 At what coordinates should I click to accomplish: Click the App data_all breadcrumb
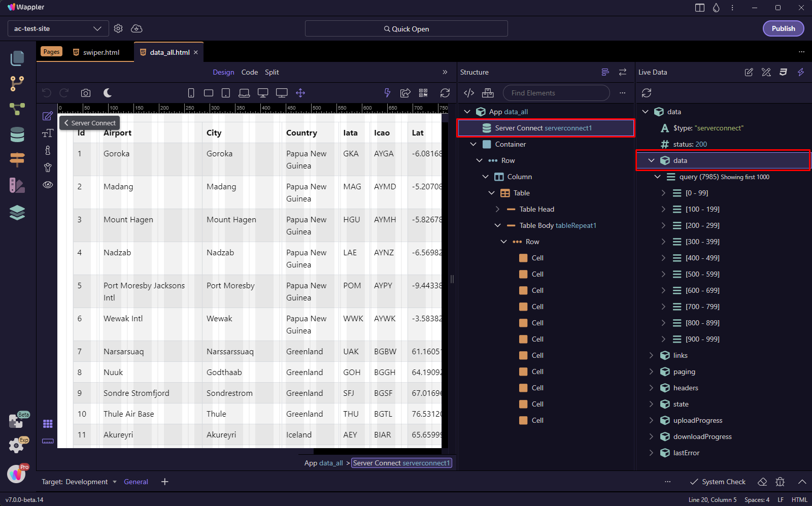(324, 463)
